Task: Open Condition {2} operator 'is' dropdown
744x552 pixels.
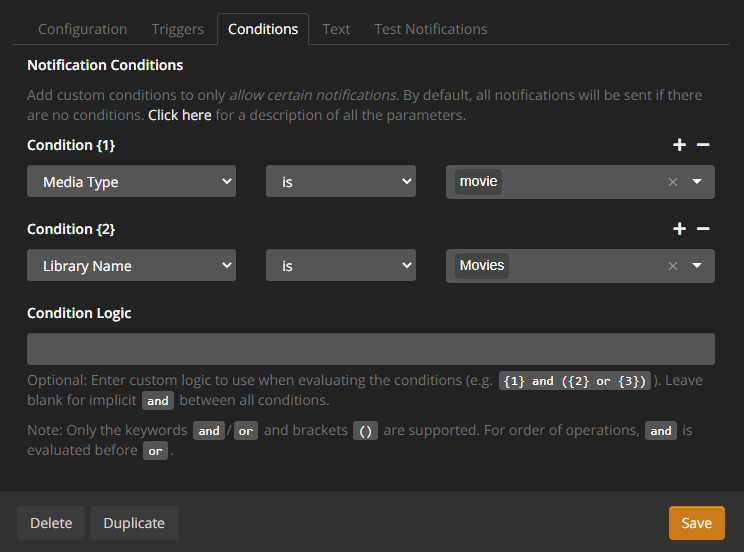Action: pos(341,265)
